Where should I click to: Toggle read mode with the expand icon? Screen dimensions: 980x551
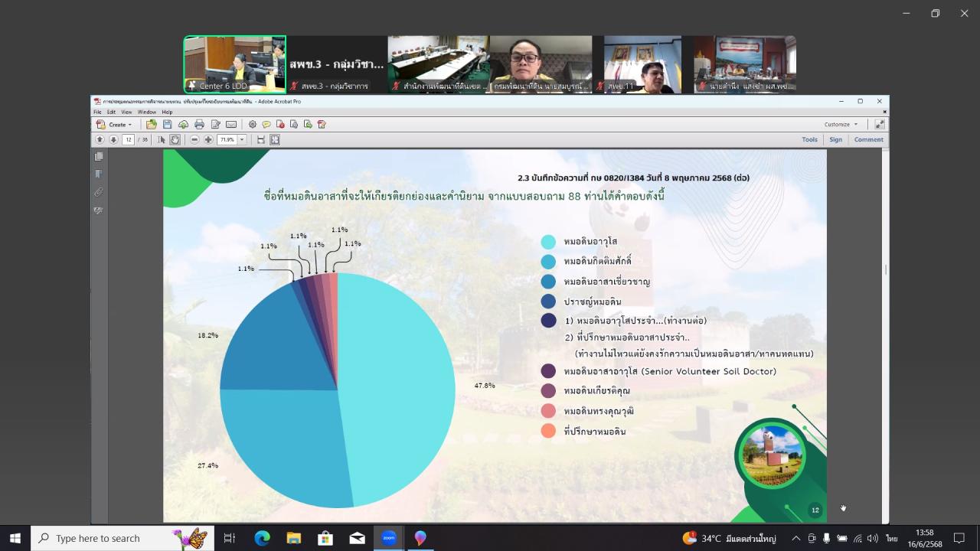[880, 124]
